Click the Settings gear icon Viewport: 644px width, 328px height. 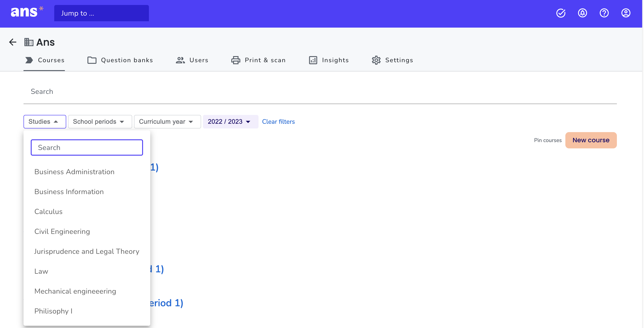coord(376,60)
